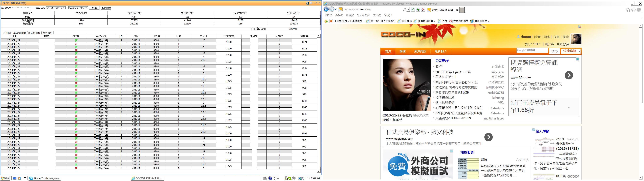Open a new blank IE tab
Image resolution: width=644 pixels, height=181 pixels.
462,10
